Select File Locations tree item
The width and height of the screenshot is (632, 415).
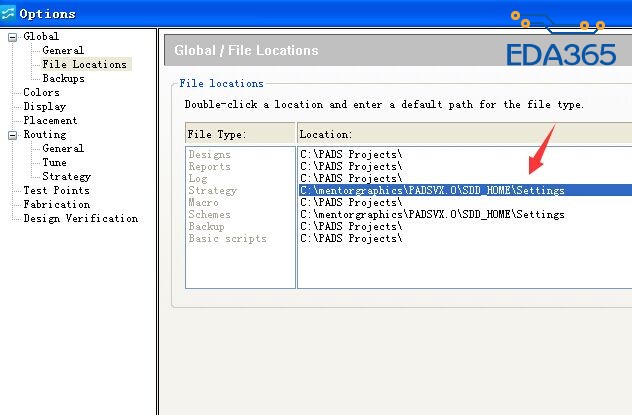(x=84, y=64)
